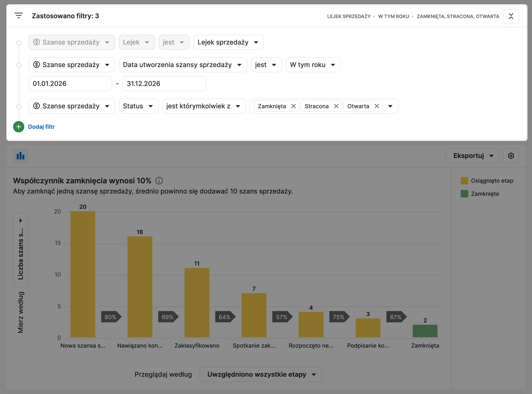The height and width of the screenshot is (394, 532).
Task: Open the jest operator dropdown in date row
Action: click(266, 65)
